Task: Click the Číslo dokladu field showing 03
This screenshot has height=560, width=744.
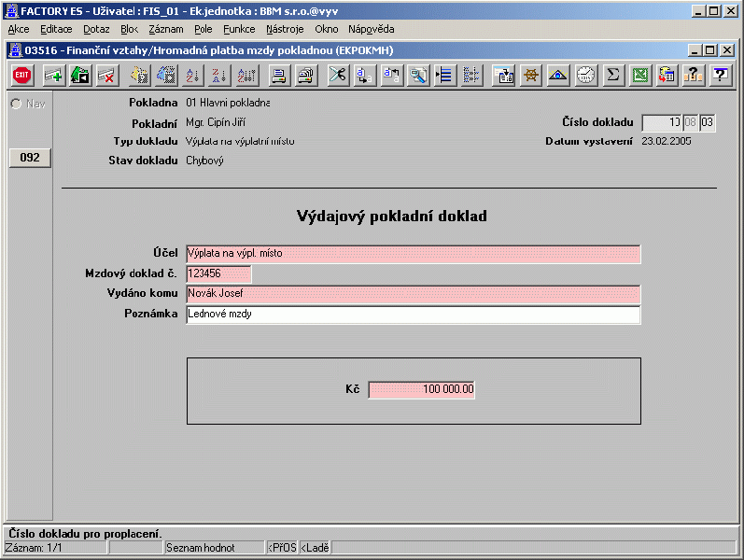Action: point(707,122)
